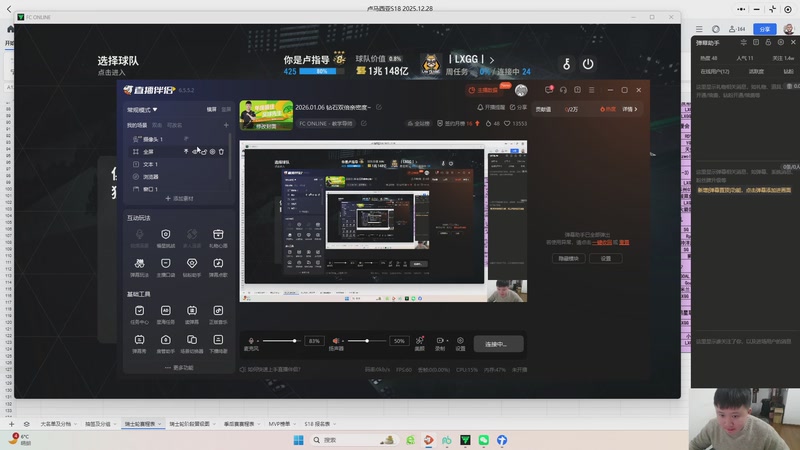Switch to 横屏 landscape orientation
Image resolution: width=800 pixels, height=450 pixels.
211,110
